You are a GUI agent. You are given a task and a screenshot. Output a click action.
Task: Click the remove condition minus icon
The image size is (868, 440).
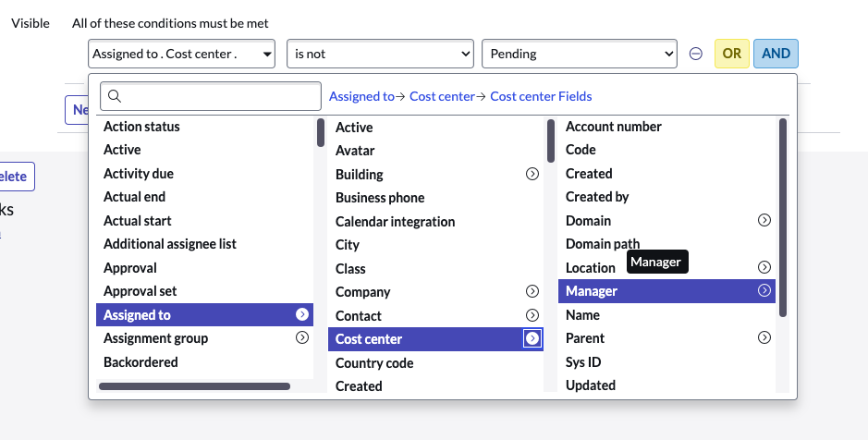click(696, 54)
